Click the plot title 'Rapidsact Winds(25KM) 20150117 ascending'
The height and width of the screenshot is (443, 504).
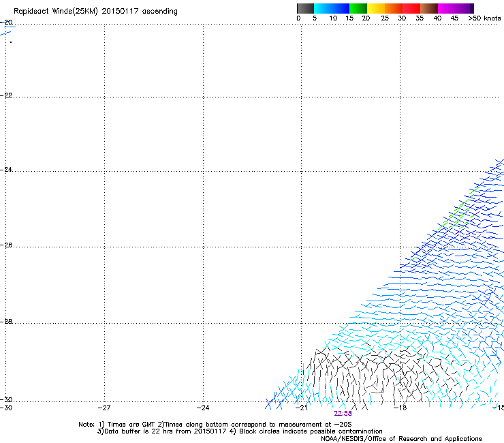point(95,12)
